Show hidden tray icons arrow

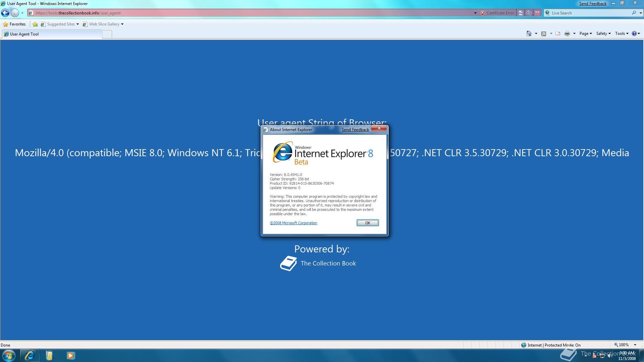(586, 356)
